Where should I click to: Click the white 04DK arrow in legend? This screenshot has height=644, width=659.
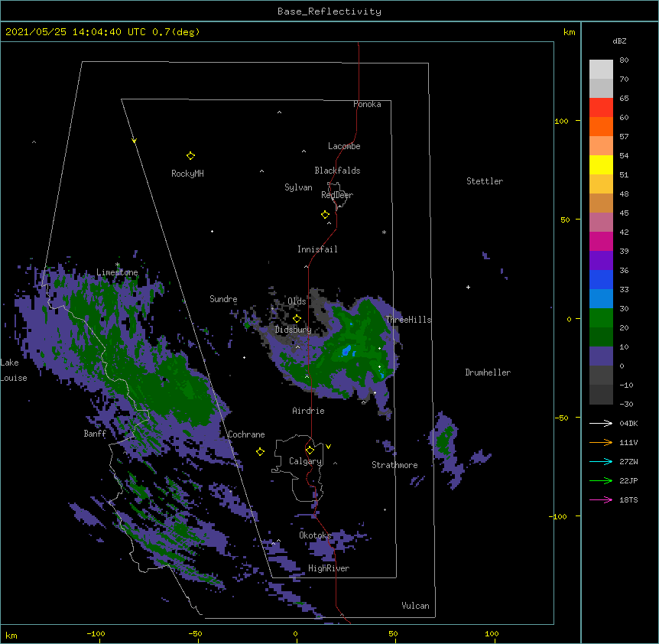tap(601, 423)
